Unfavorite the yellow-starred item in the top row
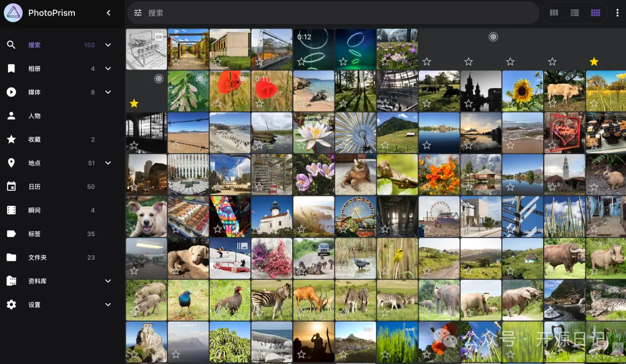 coord(594,61)
